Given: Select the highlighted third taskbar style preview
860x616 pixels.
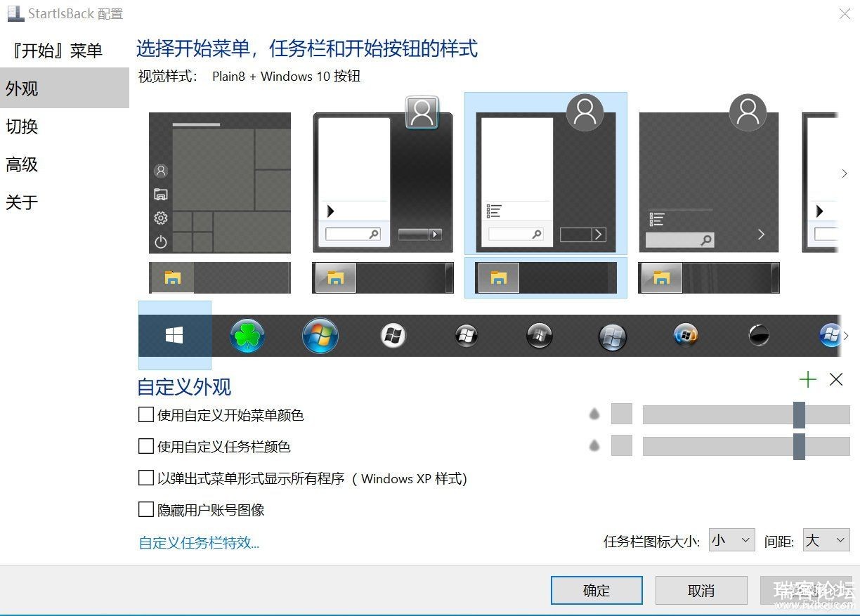Looking at the screenshot, I should [x=546, y=277].
